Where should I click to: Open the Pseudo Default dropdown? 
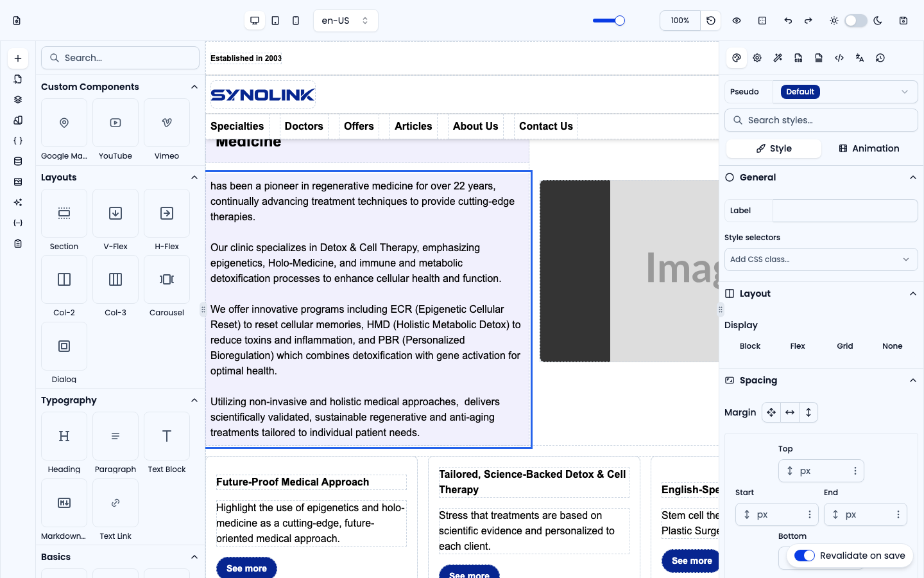(x=845, y=92)
